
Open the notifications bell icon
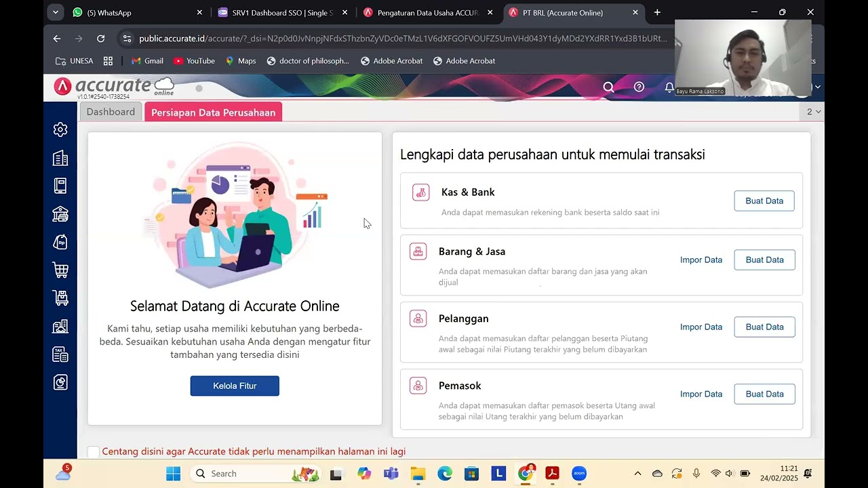[669, 87]
